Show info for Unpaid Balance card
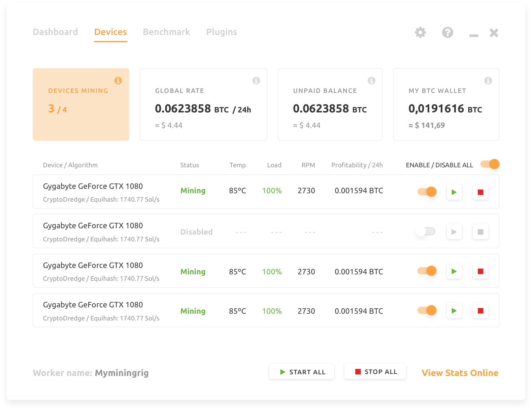 pyautogui.click(x=371, y=80)
